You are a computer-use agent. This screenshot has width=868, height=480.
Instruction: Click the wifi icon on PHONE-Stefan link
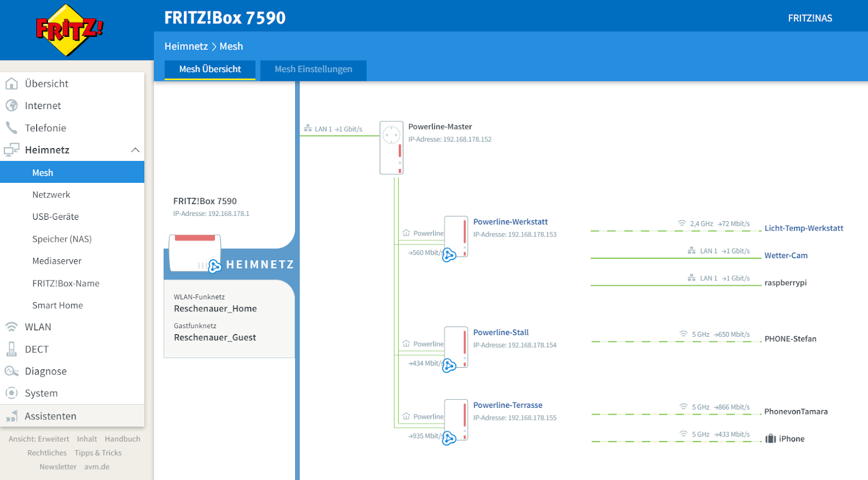tap(684, 334)
